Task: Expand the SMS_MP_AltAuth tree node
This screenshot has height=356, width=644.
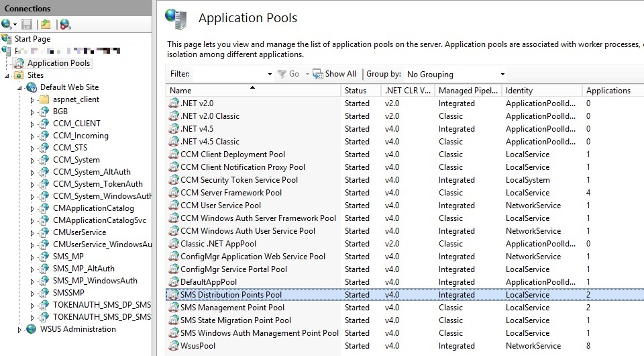Action: click(32, 269)
